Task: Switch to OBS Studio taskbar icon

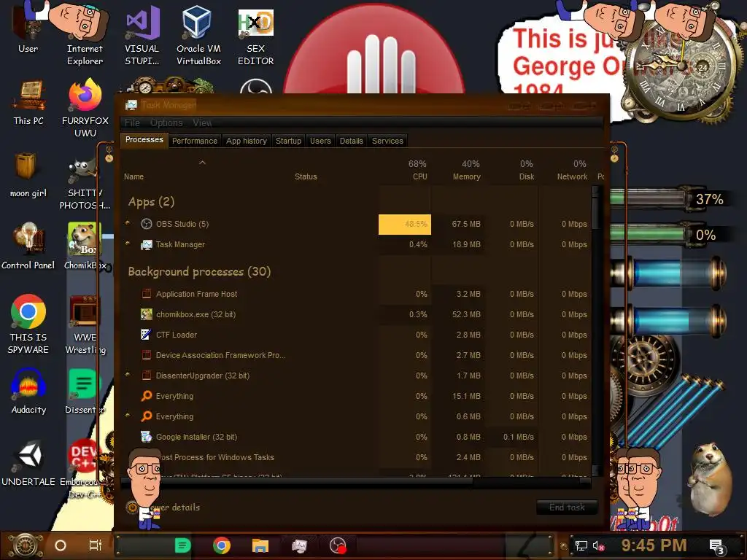Action: click(x=338, y=545)
